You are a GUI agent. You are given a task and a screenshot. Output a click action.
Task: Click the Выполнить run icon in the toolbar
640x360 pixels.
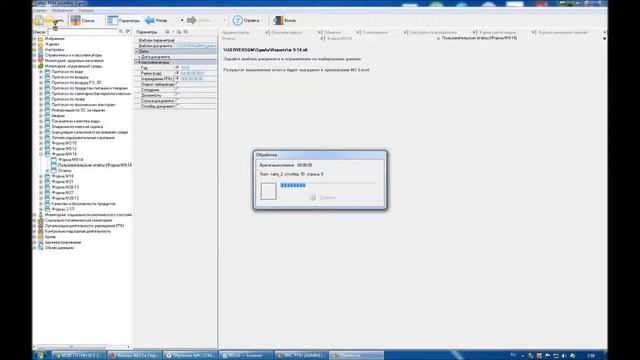click(39, 20)
